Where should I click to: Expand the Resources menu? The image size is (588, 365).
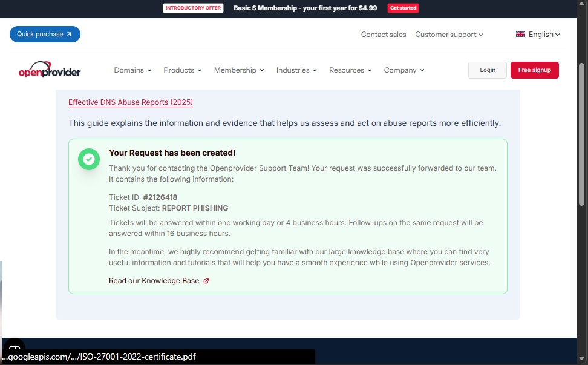point(350,70)
